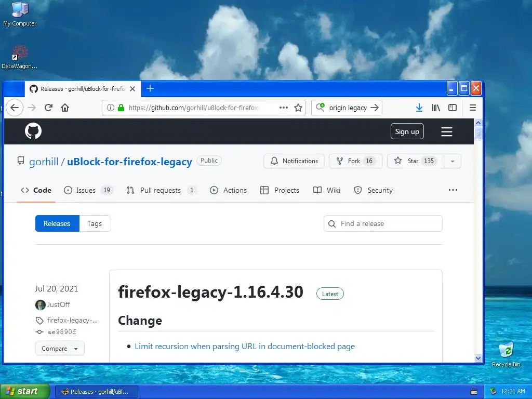Open commit ae9890f link
The height and width of the screenshot is (399, 532).
(x=62, y=332)
